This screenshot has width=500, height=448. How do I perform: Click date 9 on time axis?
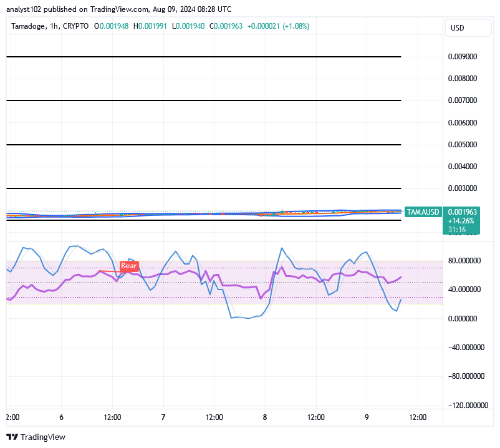(x=367, y=417)
